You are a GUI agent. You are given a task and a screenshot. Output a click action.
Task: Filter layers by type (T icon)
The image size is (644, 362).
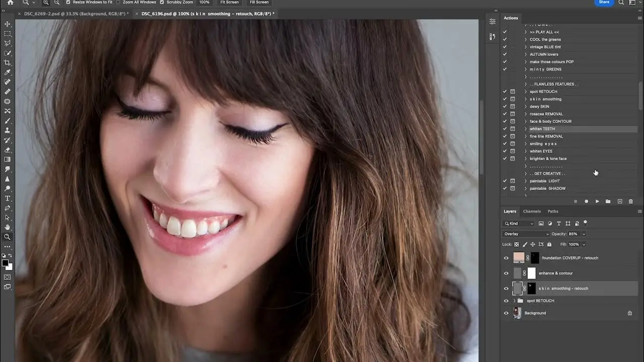point(559,224)
